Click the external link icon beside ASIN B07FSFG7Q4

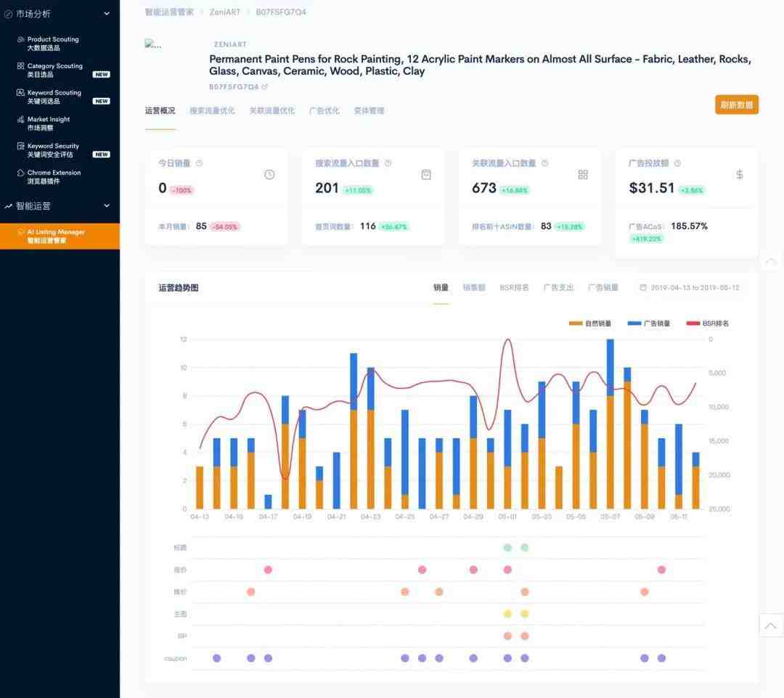(265, 87)
